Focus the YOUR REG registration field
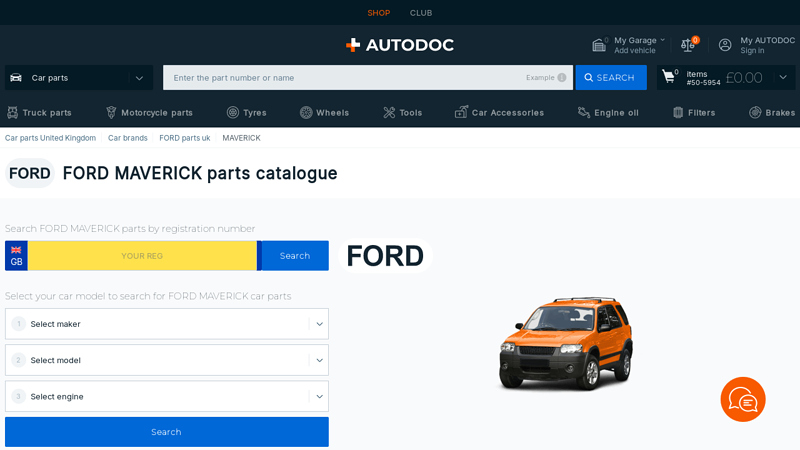The width and height of the screenshot is (800, 450). click(x=142, y=256)
